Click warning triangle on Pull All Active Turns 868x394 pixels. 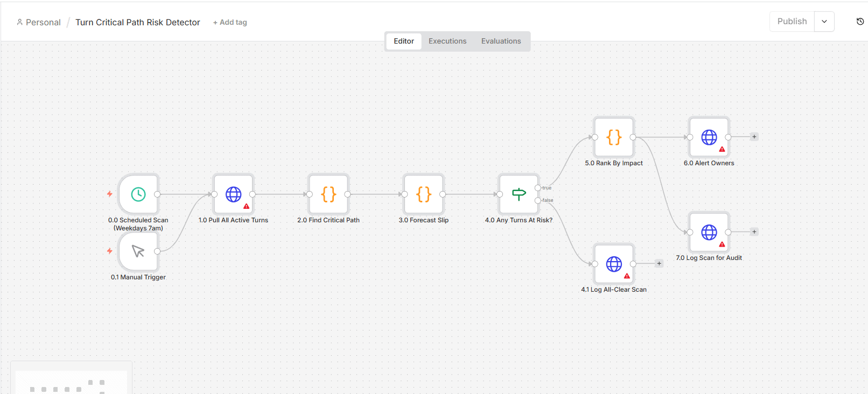pyautogui.click(x=247, y=206)
